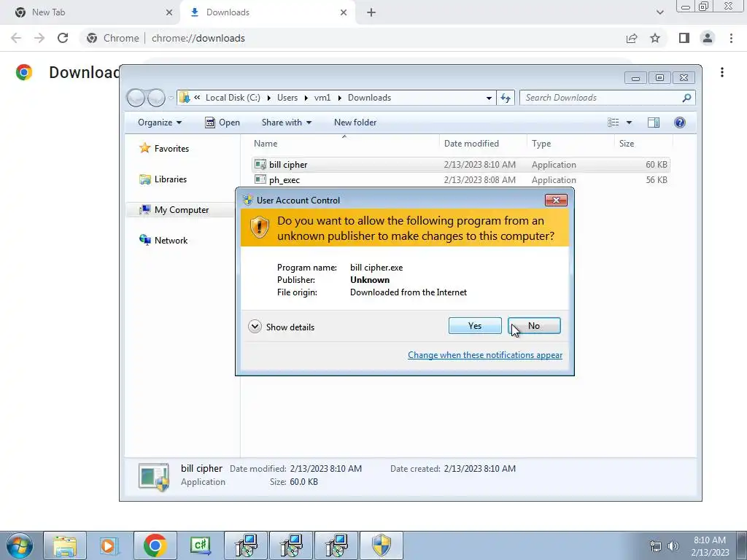Toggle the preview pane icon
Image resolution: width=747 pixels, height=560 pixels.
pos(654,122)
